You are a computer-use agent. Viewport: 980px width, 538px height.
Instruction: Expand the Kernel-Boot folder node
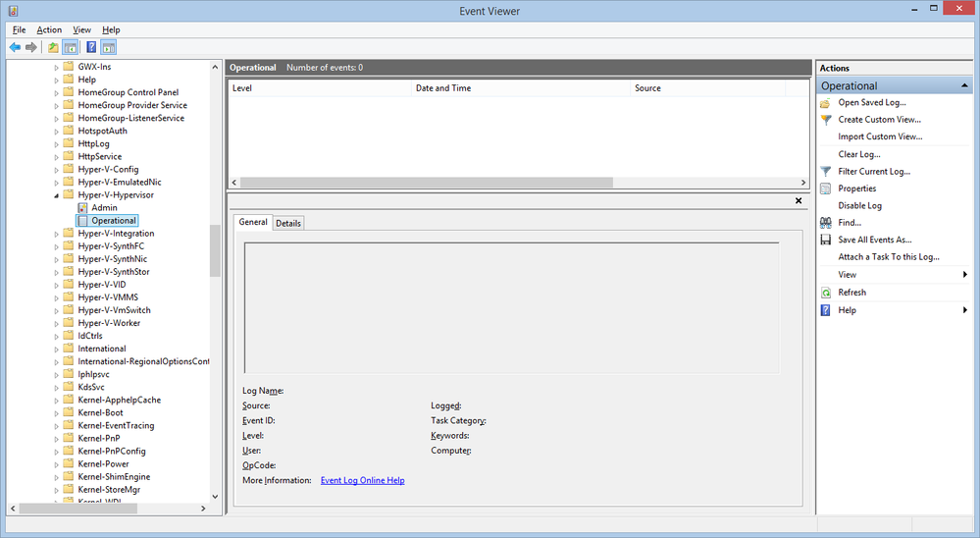(x=56, y=413)
